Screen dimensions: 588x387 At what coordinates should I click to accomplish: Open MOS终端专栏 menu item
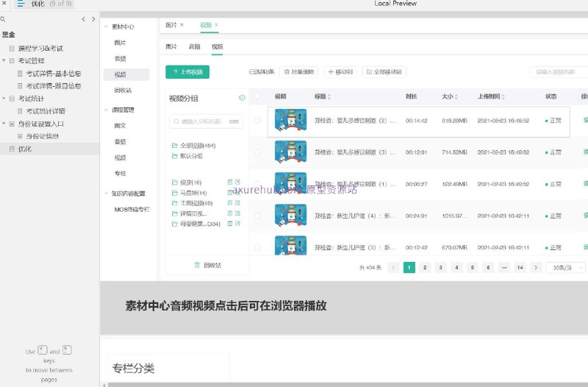(x=132, y=210)
